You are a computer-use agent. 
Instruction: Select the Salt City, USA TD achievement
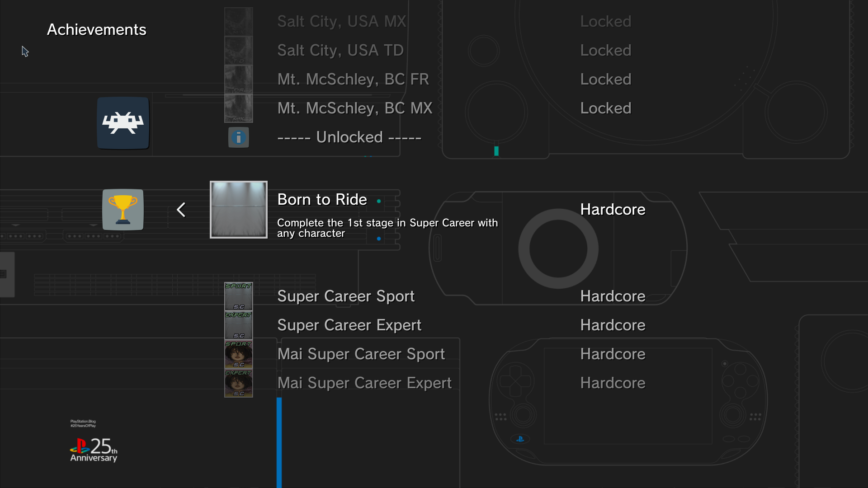[x=340, y=51]
